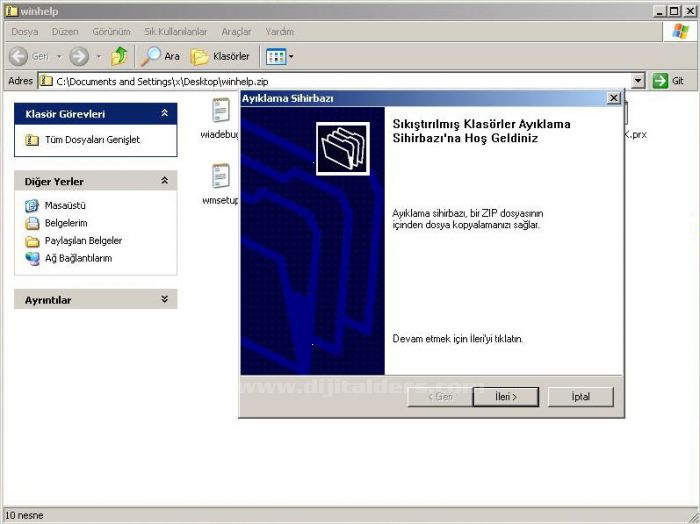Viewport: 700px width, 524px height.
Task: Open the views dropdown in toolbar
Action: pos(279,57)
